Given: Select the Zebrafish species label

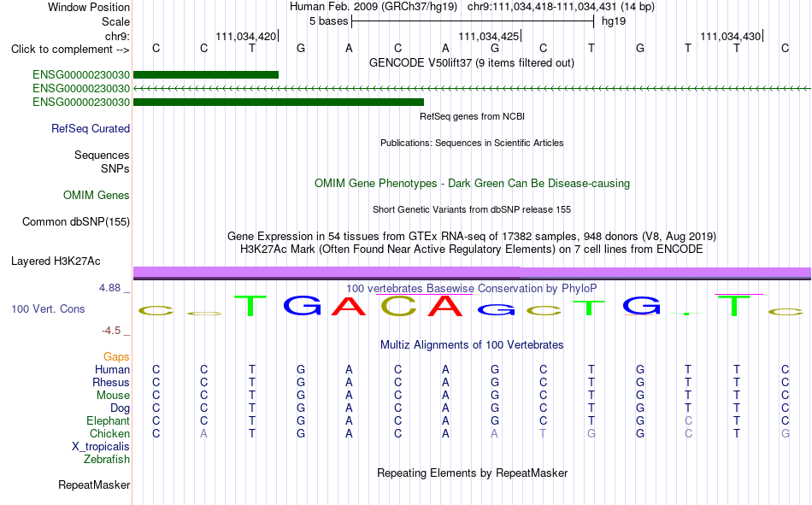Looking at the screenshot, I should coord(107,459).
